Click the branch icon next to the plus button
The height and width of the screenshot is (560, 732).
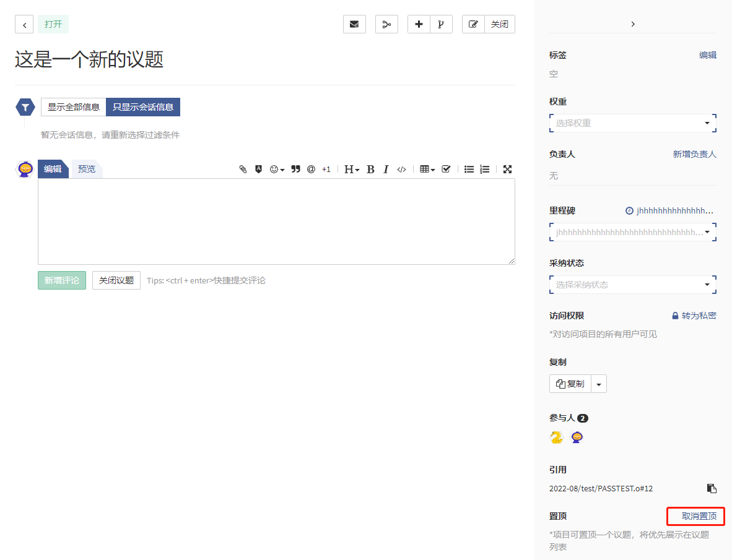tap(441, 24)
